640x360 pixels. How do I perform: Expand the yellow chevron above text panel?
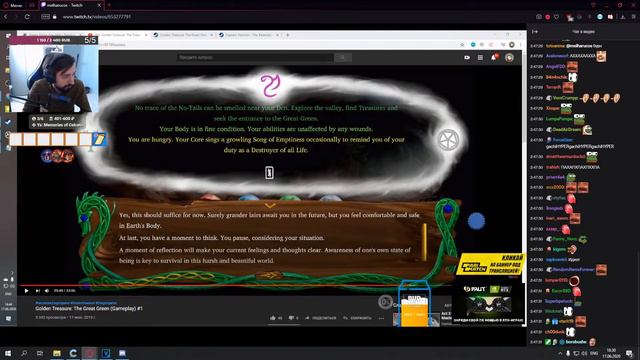pyautogui.click(x=270, y=205)
